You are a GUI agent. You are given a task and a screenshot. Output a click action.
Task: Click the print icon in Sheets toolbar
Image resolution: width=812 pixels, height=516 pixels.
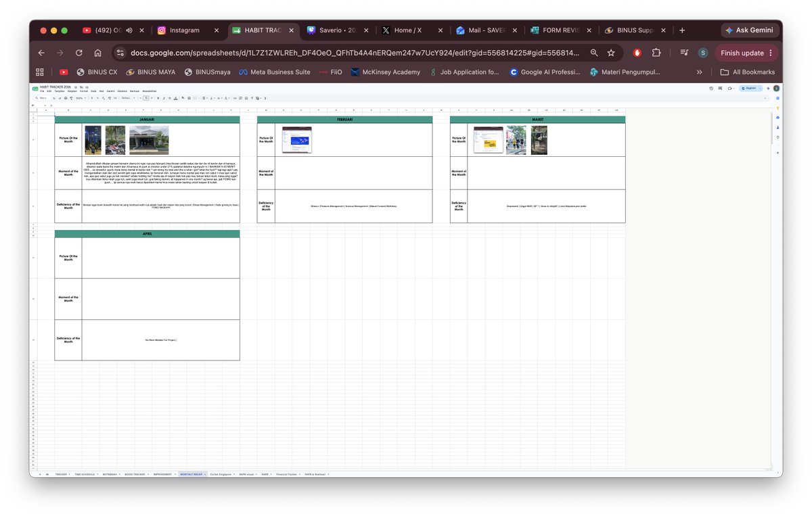[x=66, y=98]
